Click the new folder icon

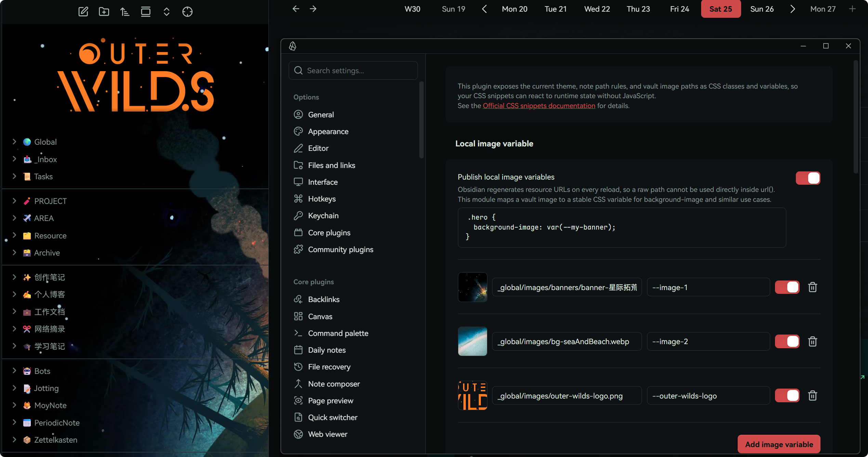(x=104, y=12)
